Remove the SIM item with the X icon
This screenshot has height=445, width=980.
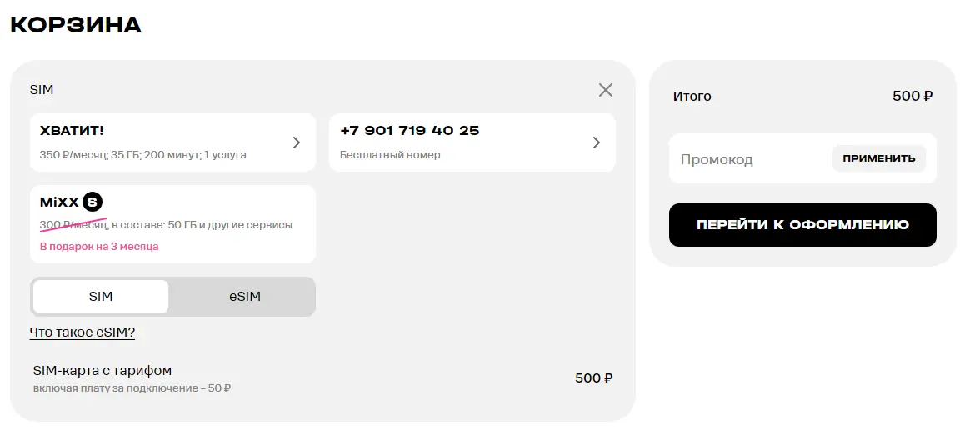tap(605, 90)
